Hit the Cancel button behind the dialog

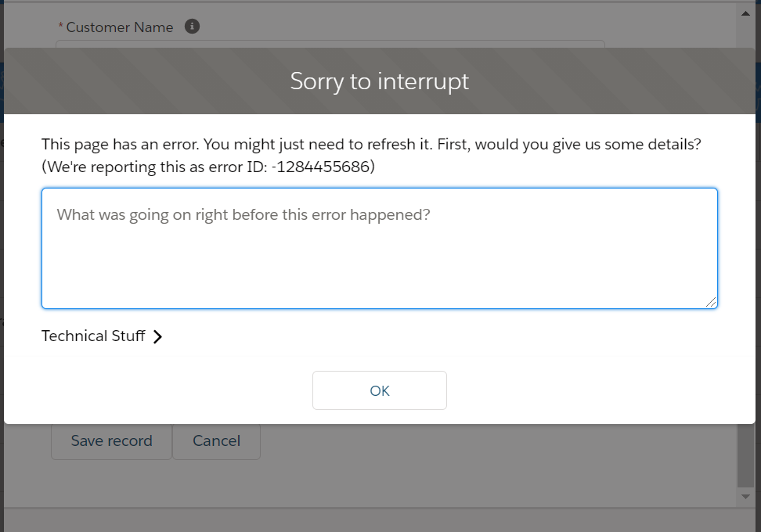(x=216, y=441)
